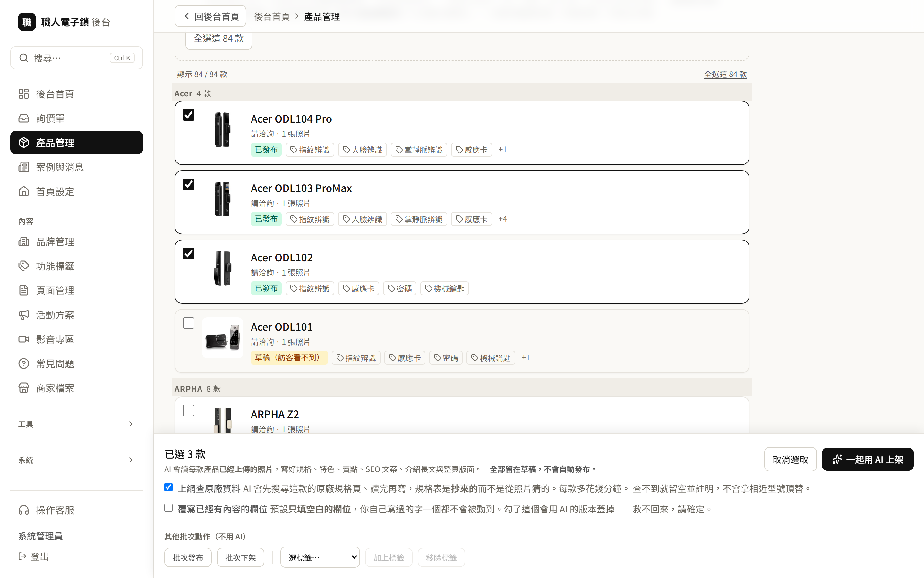Viewport: 924px width, 578px height.
Task: Click the ARPHA Z2 product title
Action: [275, 414]
